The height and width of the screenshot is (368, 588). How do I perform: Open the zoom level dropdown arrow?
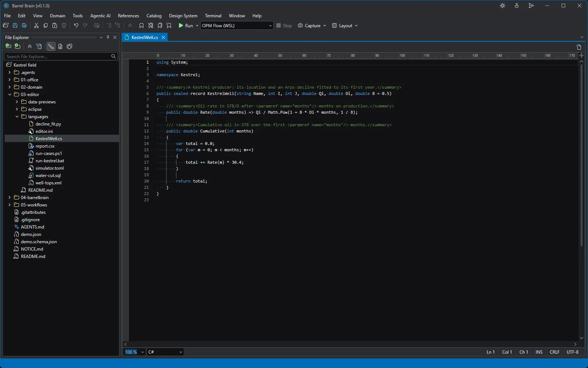143,352
